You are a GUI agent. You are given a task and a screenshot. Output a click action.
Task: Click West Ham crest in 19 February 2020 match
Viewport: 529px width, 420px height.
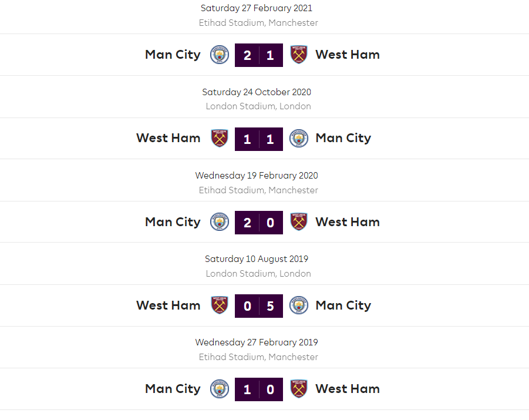click(299, 222)
